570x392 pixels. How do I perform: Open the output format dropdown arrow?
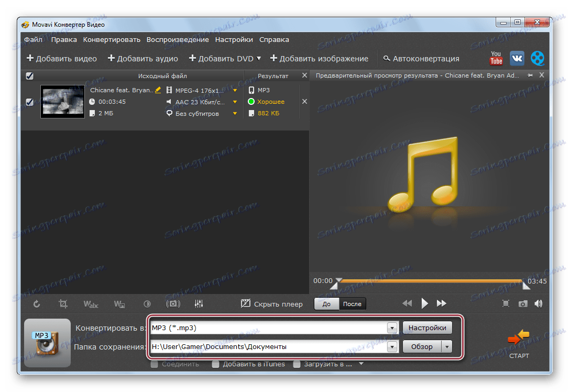(x=392, y=328)
